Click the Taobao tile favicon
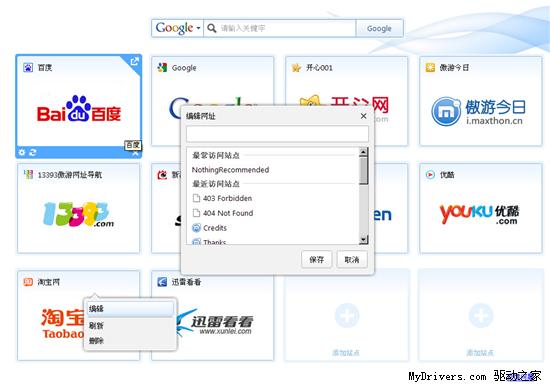Image resolution: width=550 pixels, height=390 pixels. click(28, 282)
